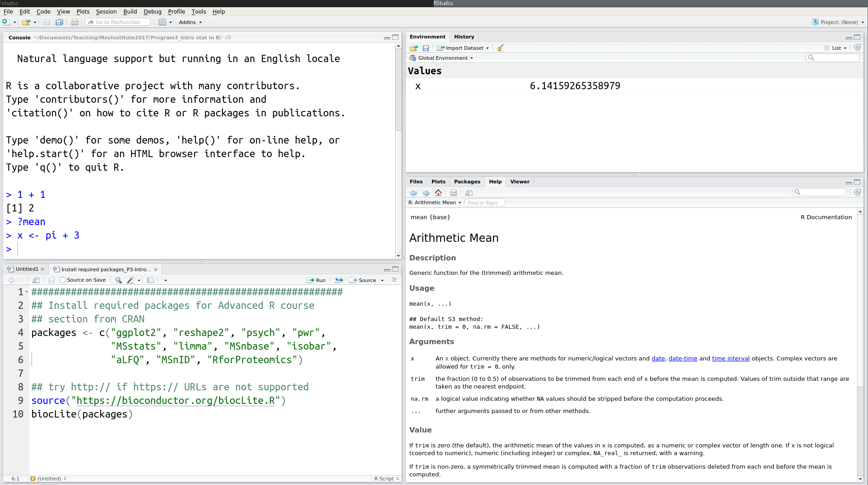
Task: Open the workspace panes layout icon
Action: point(162,22)
